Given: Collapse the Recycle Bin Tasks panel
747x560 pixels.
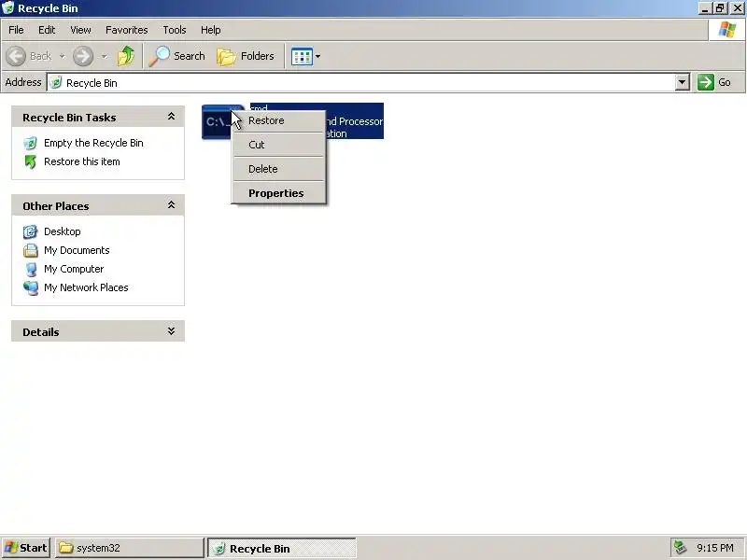Looking at the screenshot, I should tap(171, 117).
